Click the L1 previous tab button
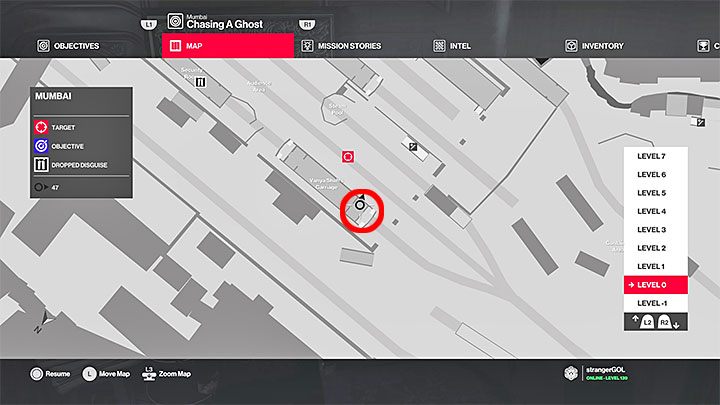 pyautogui.click(x=149, y=24)
